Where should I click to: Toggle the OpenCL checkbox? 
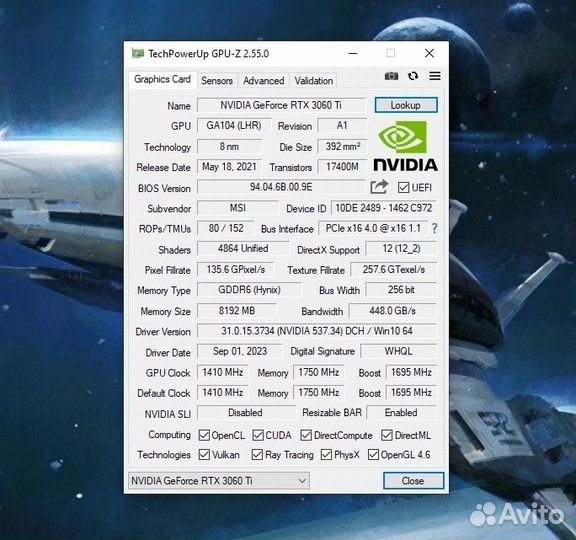click(x=204, y=435)
